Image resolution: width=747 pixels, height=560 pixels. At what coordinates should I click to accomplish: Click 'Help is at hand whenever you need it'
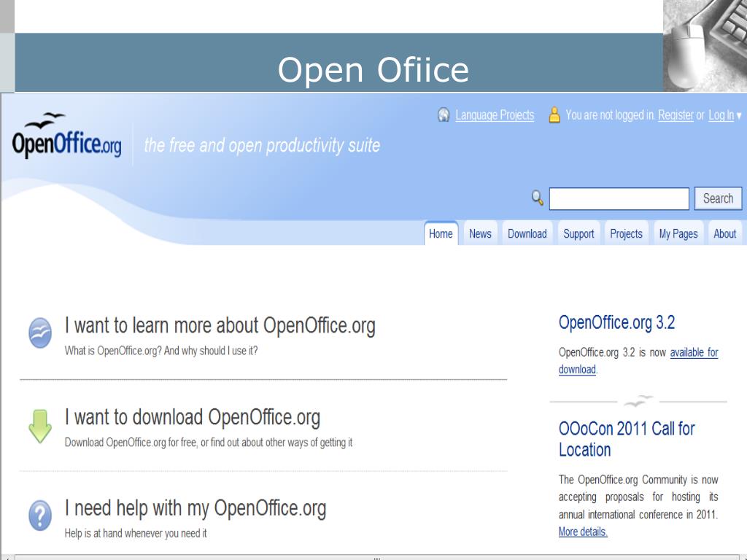[136, 533]
